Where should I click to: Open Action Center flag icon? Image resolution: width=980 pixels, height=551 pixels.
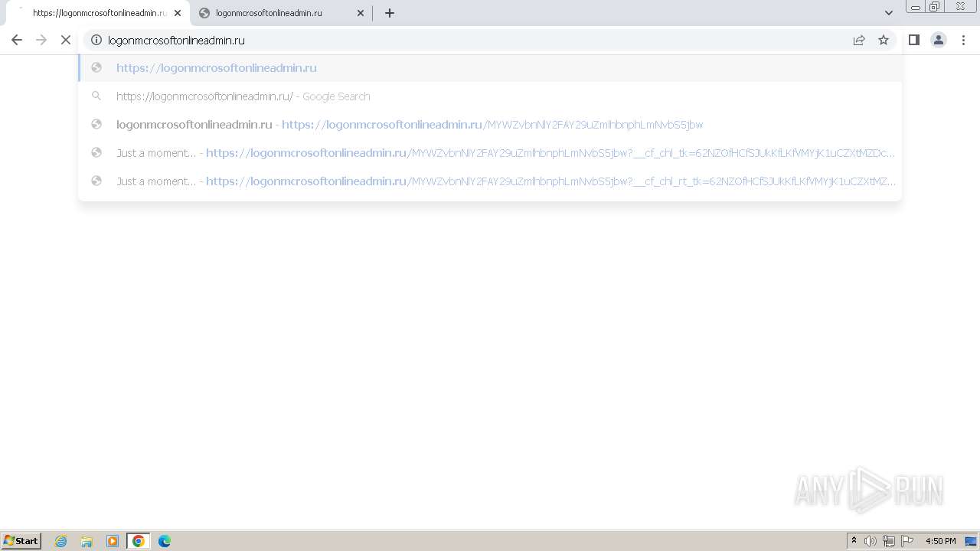click(x=907, y=541)
